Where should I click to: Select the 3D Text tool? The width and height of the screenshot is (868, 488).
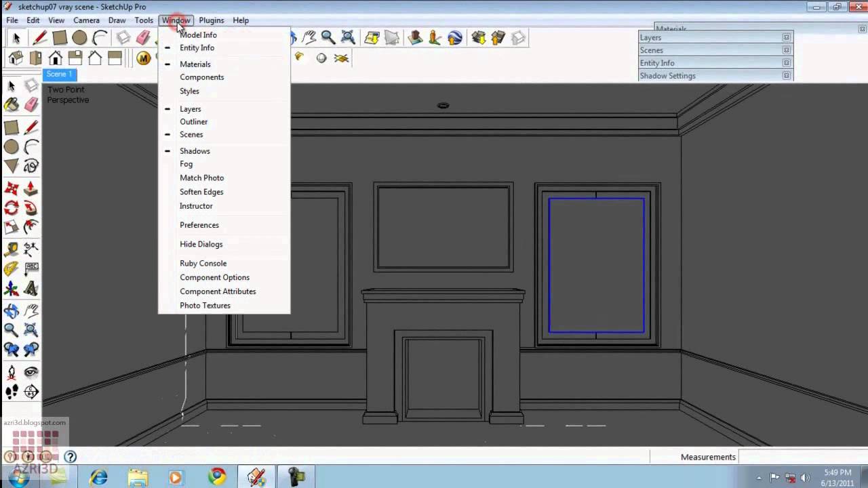31,289
